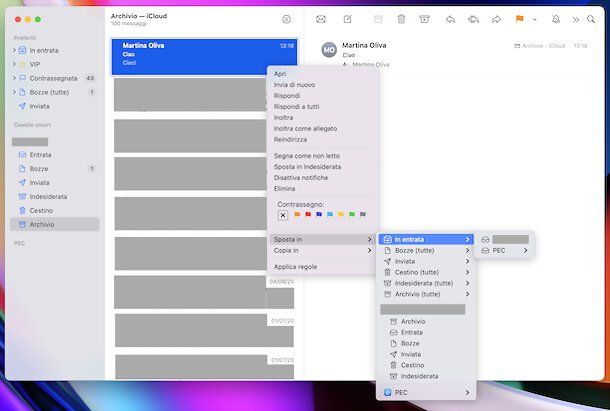
Task: Choose Rispondi a tutti
Action: point(322,106)
